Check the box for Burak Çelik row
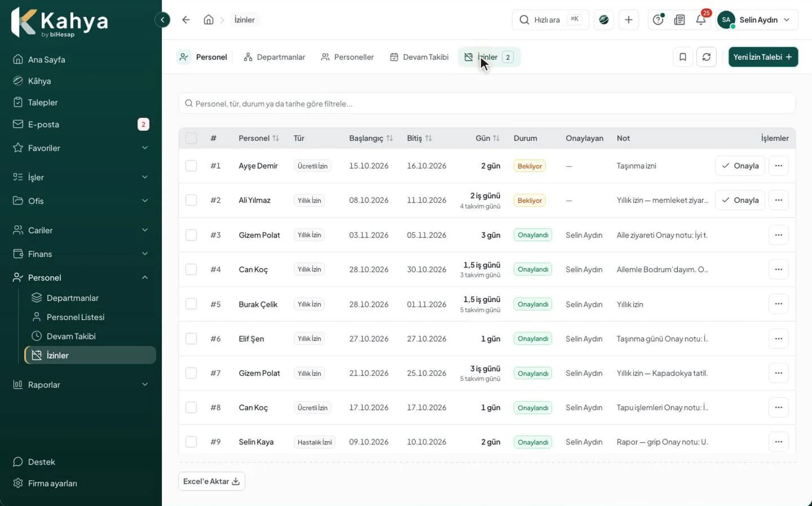The height and width of the screenshot is (506, 812). [x=191, y=304]
